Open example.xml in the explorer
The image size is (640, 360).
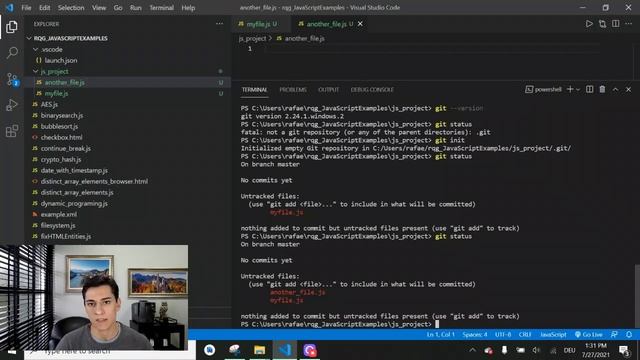(59, 215)
